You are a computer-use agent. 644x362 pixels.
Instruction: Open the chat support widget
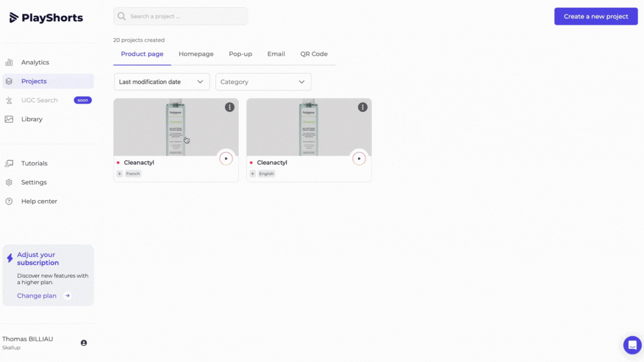[632, 345]
